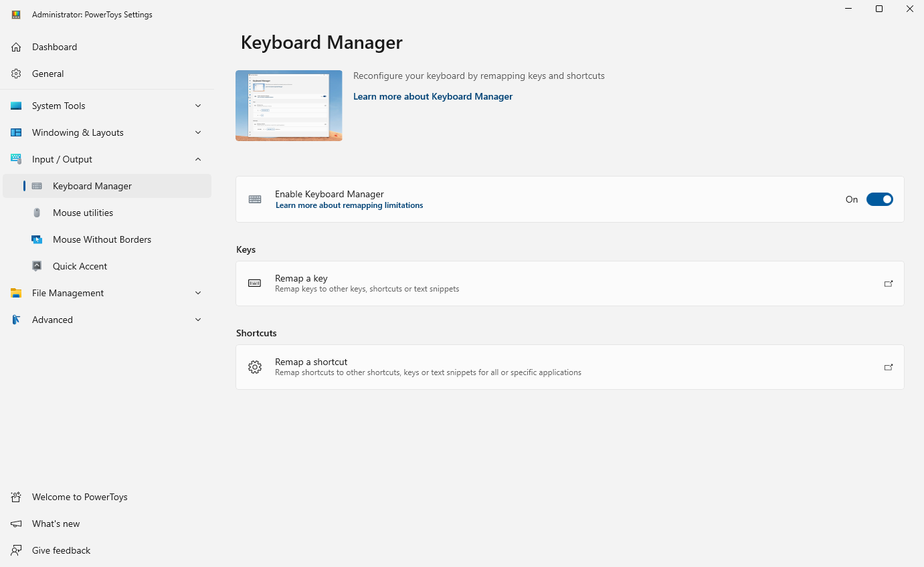
Task: Turn off the Enable Keyboard Manager toggle
Action: coord(880,199)
